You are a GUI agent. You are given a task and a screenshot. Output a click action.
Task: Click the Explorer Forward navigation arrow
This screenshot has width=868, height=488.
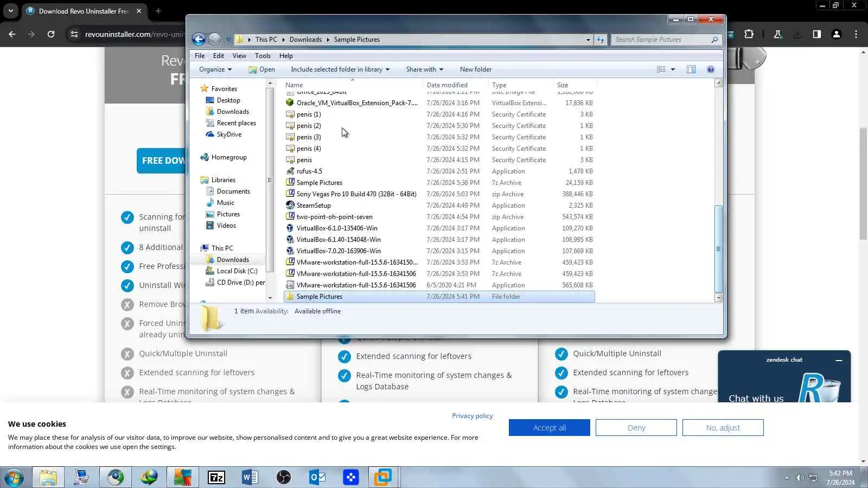pos(215,39)
